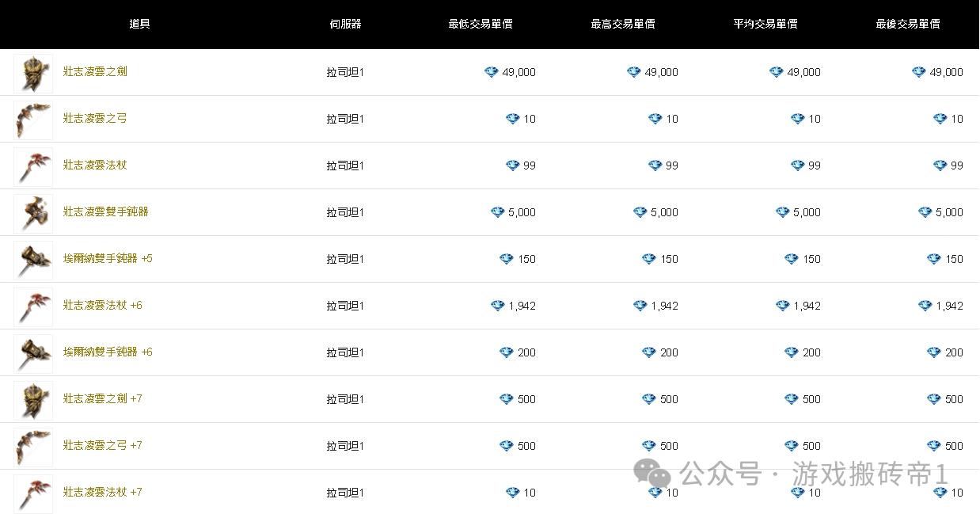Click the diamond icon beside 49,000 lowest price
Viewport: 980px width, 514px height.
click(492, 72)
